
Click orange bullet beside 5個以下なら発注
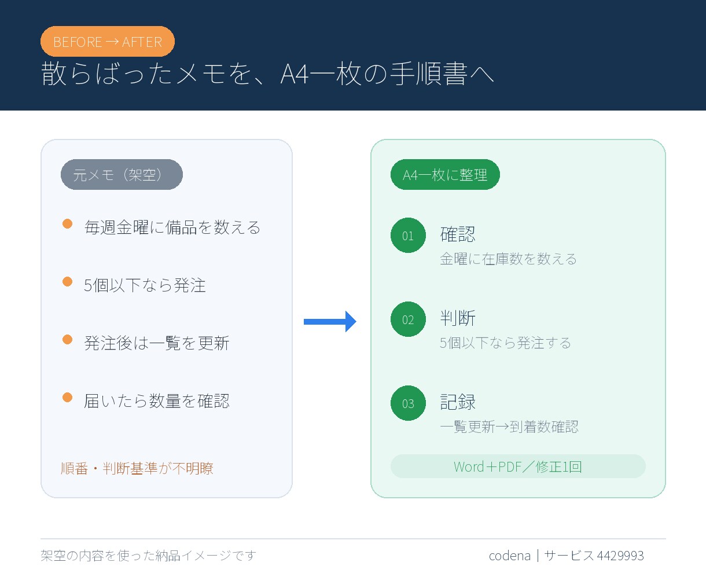pos(68,282)
